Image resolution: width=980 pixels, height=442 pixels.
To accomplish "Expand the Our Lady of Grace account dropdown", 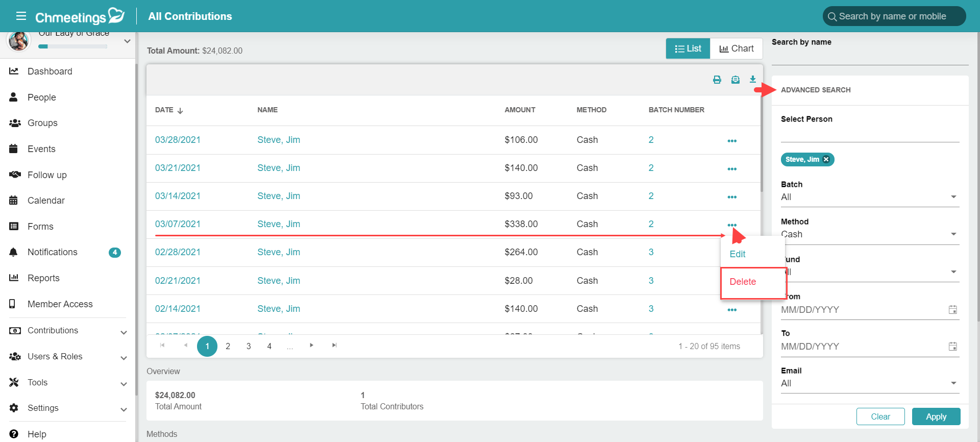I will click(x=127, y=41).
